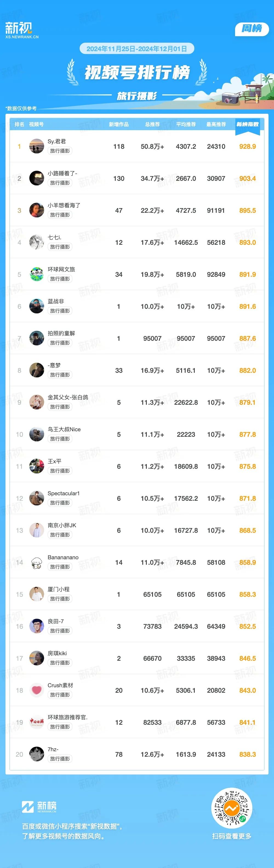Click the 环球网文旅 panda avatar icon
Image resolution: width=274 pixels, height=868 pixels.
coord(36,274)
